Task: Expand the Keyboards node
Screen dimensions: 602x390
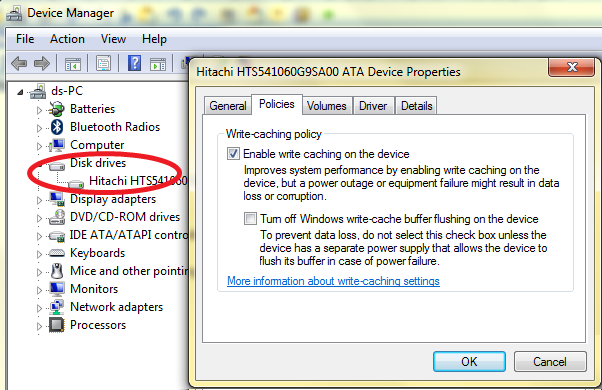Action: click(x=39, y=254)
